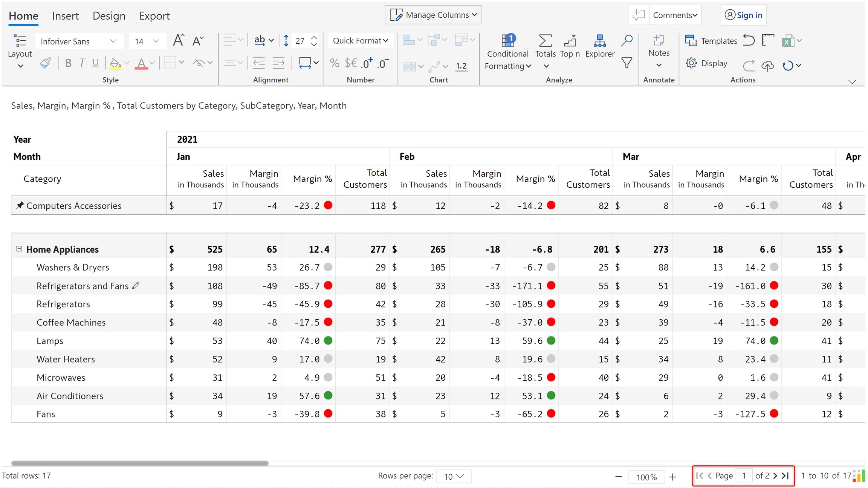Screen dimensions: 868x488
Task: Switch to the Export tab
Action: tap(154, 16)
